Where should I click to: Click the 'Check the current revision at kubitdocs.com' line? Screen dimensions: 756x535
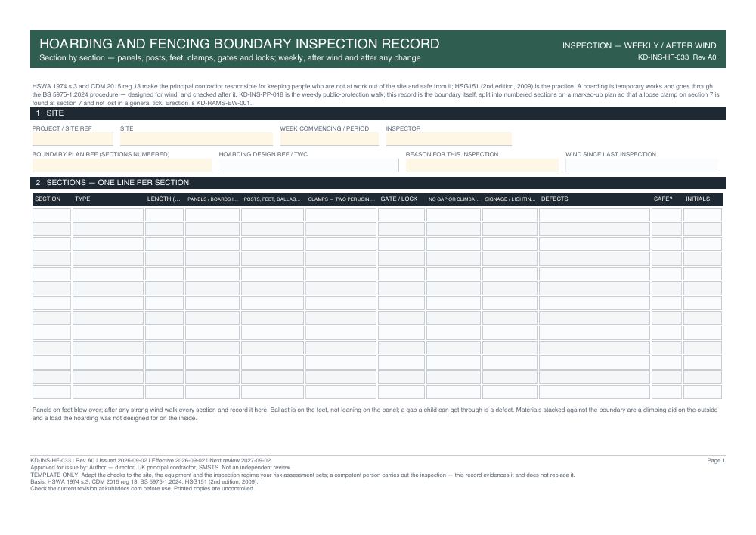(x=142, y=489)
